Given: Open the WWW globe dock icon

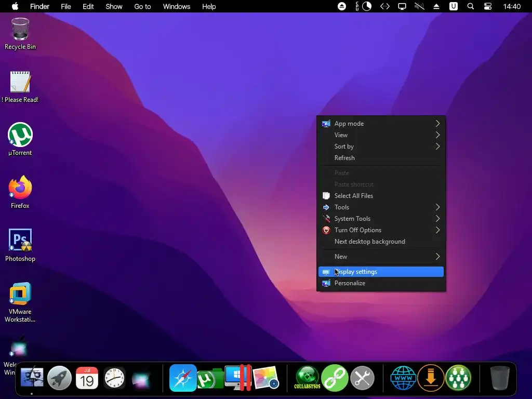Looking at the screenshot, I should [403, 378].
